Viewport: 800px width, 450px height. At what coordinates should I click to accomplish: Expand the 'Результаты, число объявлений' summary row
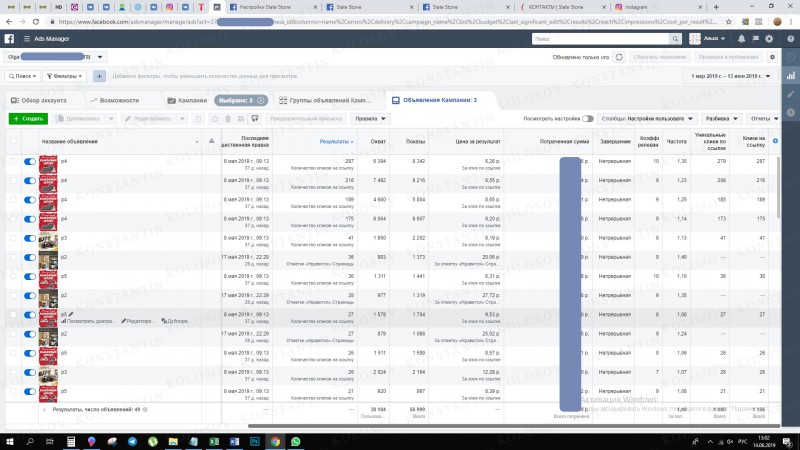point(44,410)
